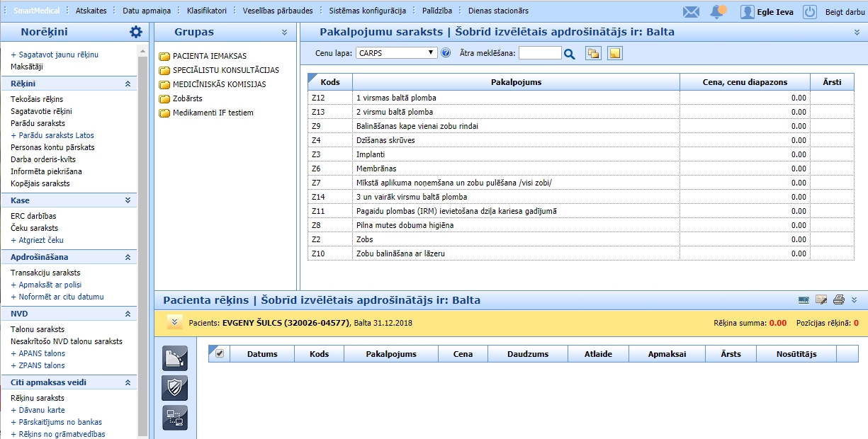Open the Čeku saraksts link

(x=34, y=228)
